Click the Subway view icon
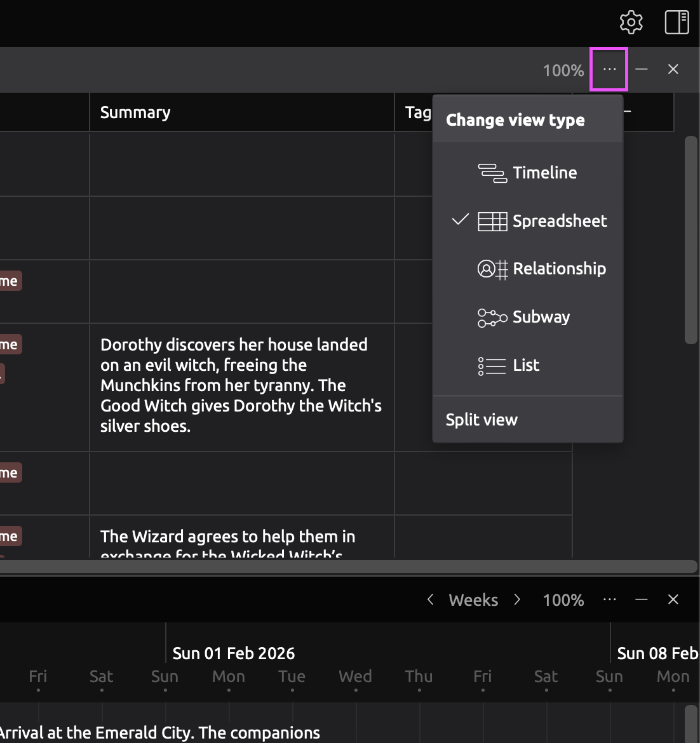Image resolution: width=700 pixels, height=743 pixels. click(492, 317)
